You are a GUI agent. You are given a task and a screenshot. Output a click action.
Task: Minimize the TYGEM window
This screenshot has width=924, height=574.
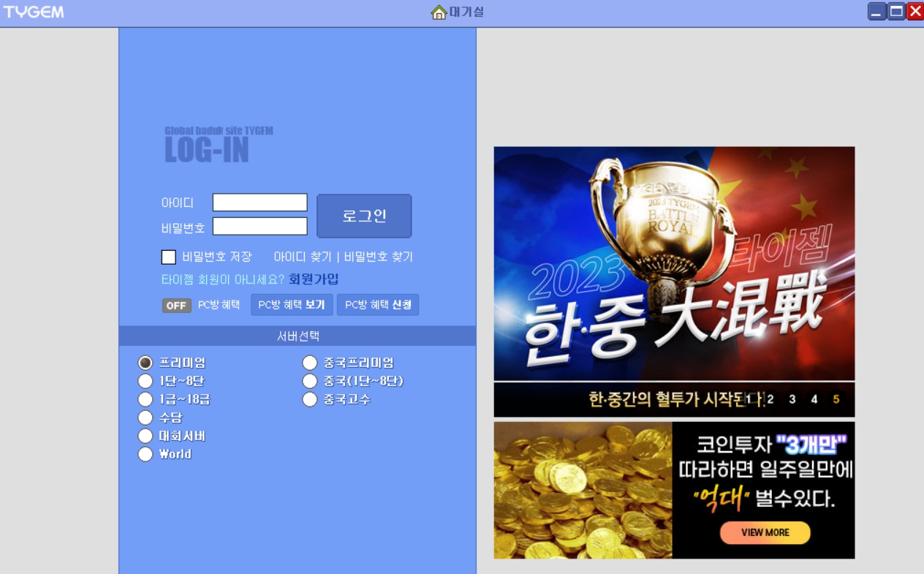876,11
